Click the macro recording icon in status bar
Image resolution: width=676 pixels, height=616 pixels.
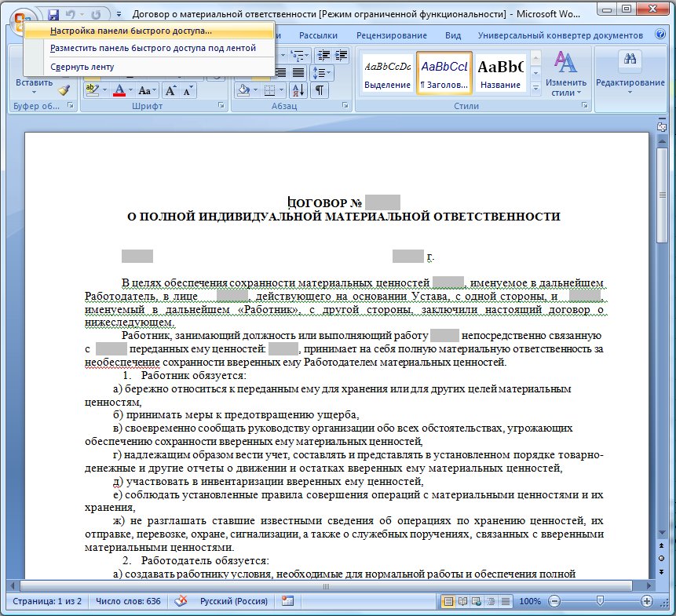point(287,600)
